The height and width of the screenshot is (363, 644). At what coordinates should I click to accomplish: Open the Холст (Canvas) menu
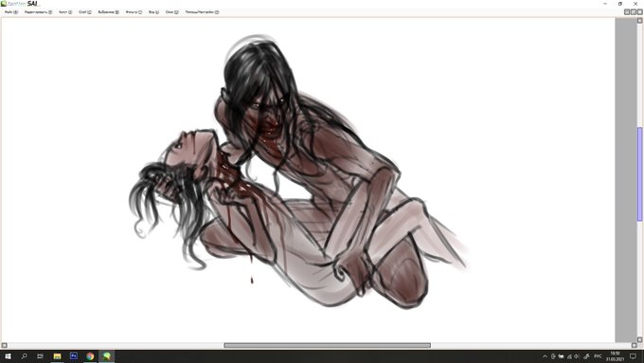[65, 12]
